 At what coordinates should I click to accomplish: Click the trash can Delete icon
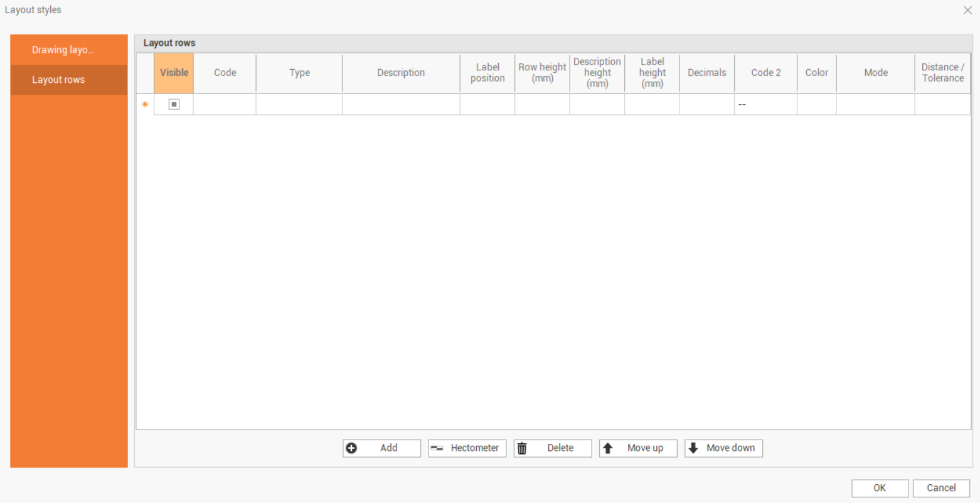tap(522, 448)
